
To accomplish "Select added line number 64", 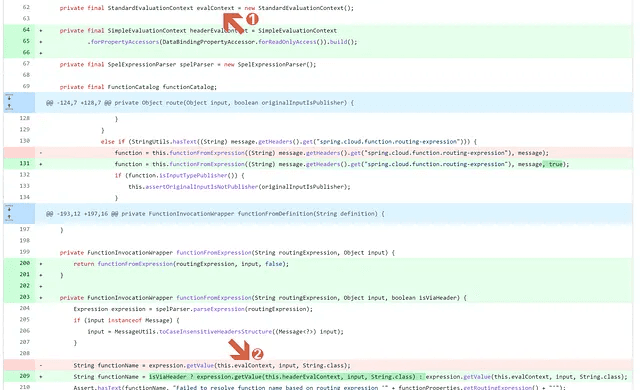I will (26, 30).
